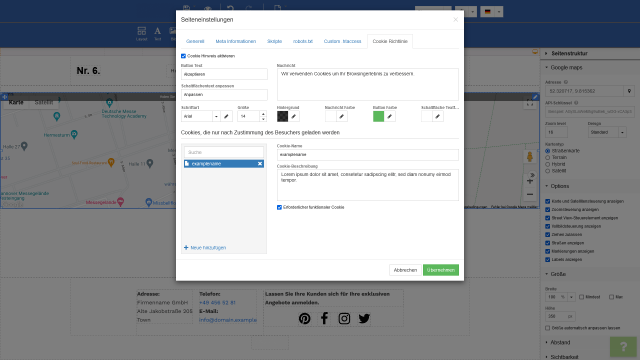Click the Street View pegman on the map
This screenshot has height=360, width=640.
pyautogui.click(x=530, y=157)
